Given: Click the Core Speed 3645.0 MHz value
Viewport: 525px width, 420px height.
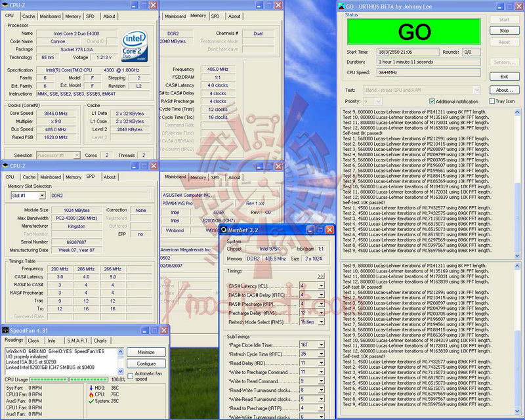Looking at the screenshot, I should click(x=56, y=114).
